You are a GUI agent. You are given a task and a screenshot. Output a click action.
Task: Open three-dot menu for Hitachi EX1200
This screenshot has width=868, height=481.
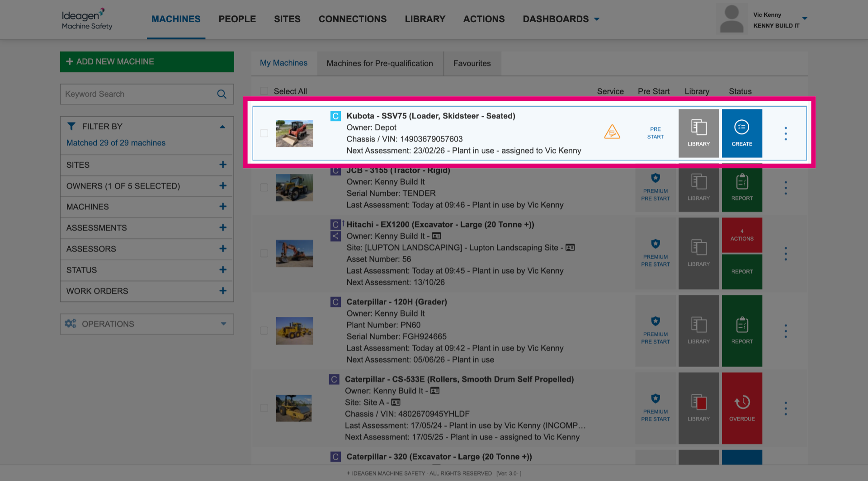pyautogui.click(x=786, y=254)
